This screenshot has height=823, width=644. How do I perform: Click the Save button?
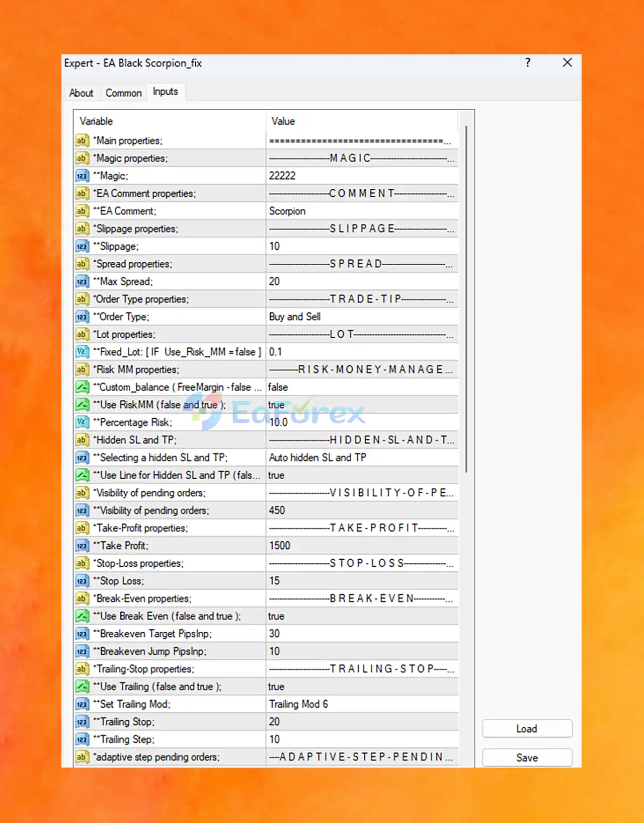click(x=527, y=758)
